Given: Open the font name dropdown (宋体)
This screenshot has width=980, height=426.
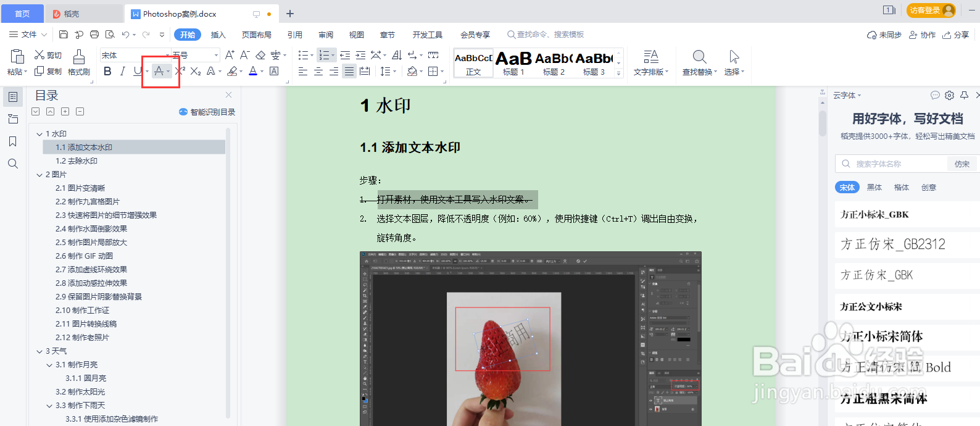Looking at the screenshot, I should pyautogui.click(x=167, y=56).
